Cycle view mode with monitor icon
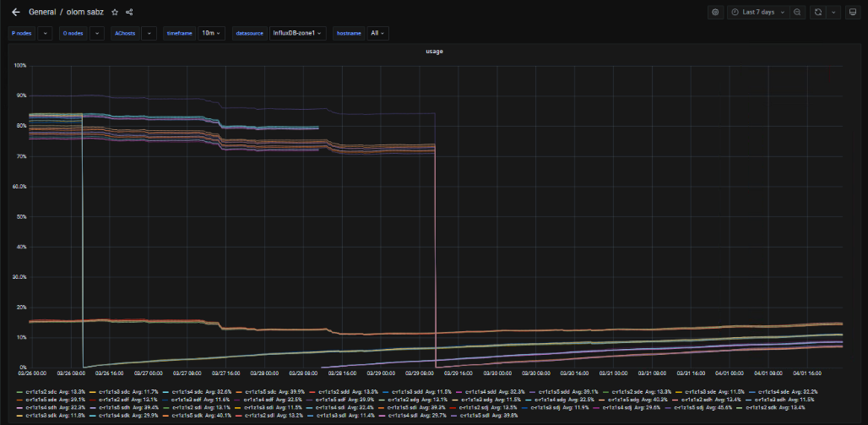This screenshot has height=425, width=868. pyautogui.click(x=853, y=12)
